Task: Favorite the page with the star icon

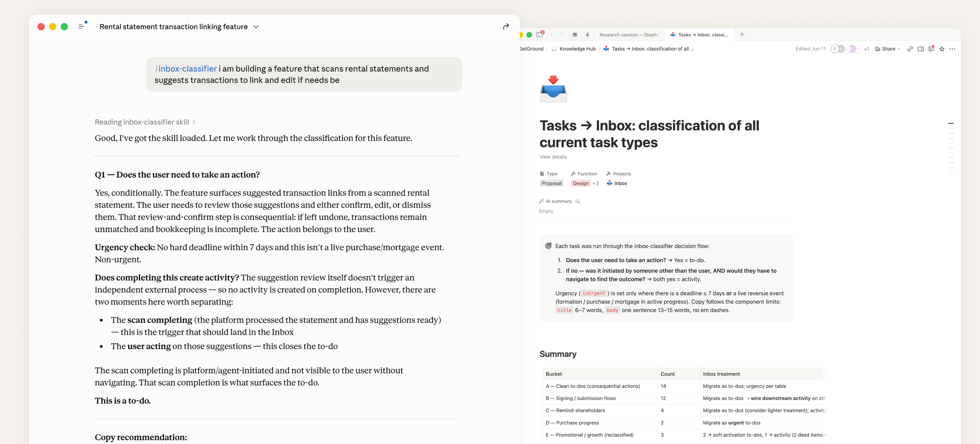Action: click(x=942, y=49)
